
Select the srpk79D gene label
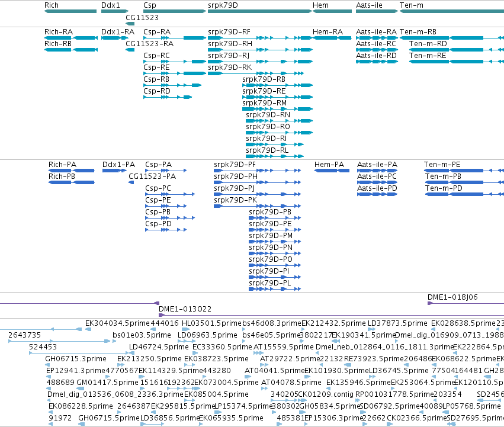(x=223, y=5)
